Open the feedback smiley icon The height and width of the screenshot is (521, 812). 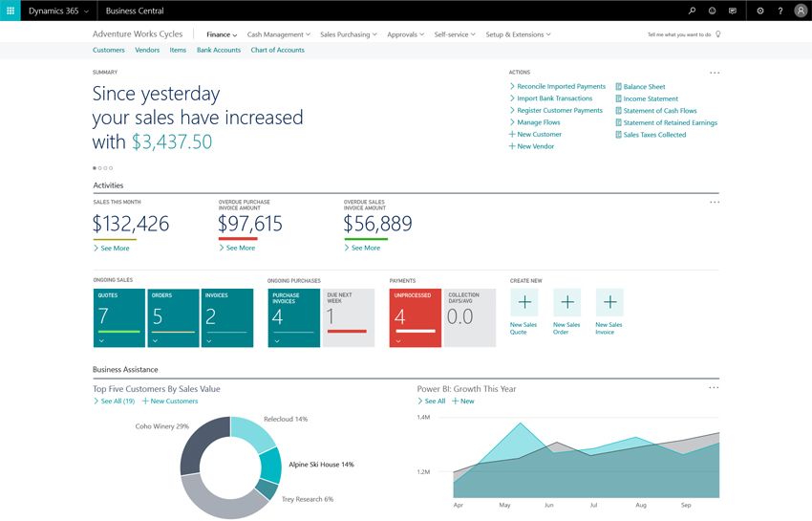pyautogui.click(x=712, y=11)
